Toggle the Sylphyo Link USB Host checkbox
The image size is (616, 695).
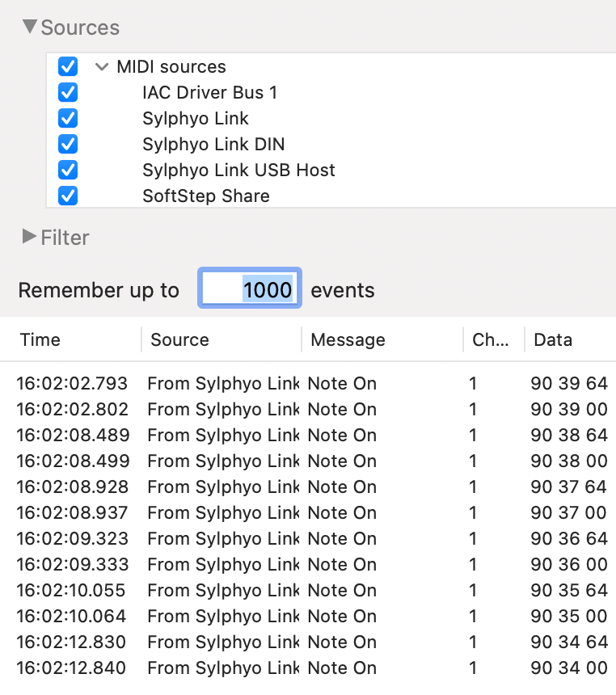point(67,170)
